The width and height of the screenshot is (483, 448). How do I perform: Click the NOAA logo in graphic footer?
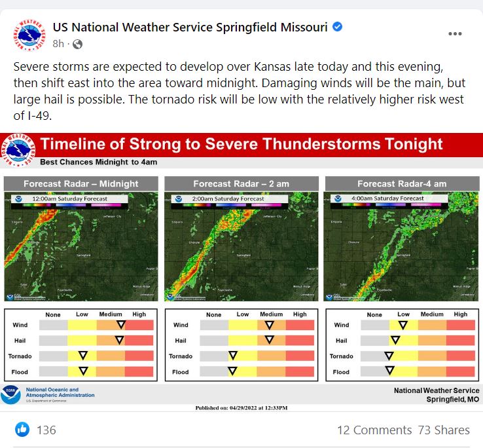[10, 394]
